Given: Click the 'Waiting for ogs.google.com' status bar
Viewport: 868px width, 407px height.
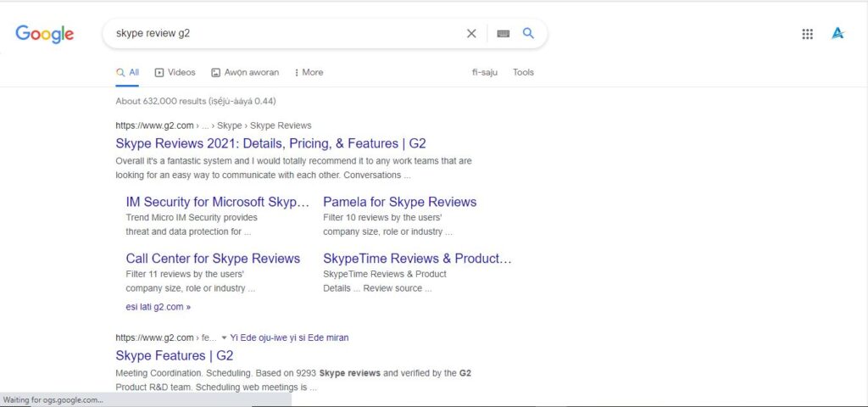Looking at the screenshot, I should (146, 400).
